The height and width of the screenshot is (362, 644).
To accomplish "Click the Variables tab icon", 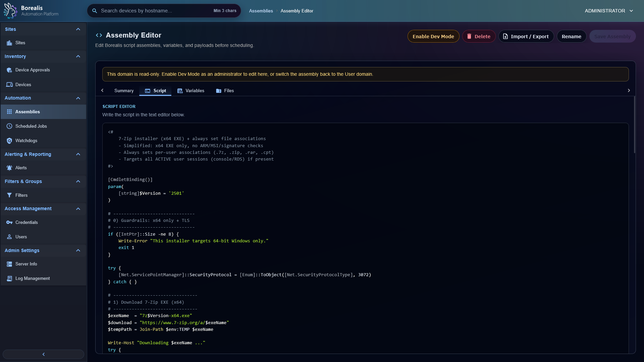I will point(180,91).
